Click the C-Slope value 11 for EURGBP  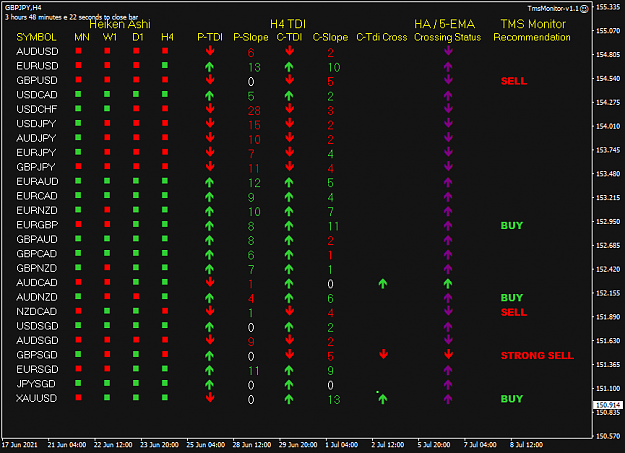tap(333, 226)
